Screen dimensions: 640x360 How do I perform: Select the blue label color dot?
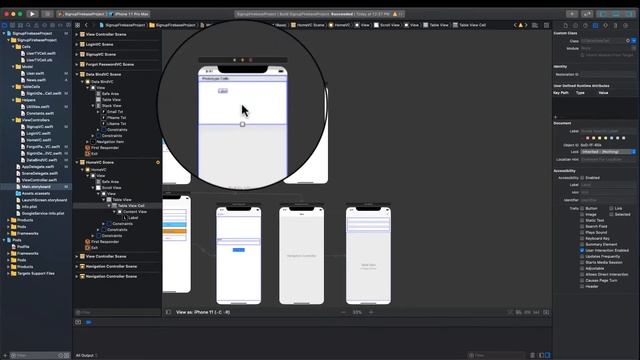click(611, 138)
